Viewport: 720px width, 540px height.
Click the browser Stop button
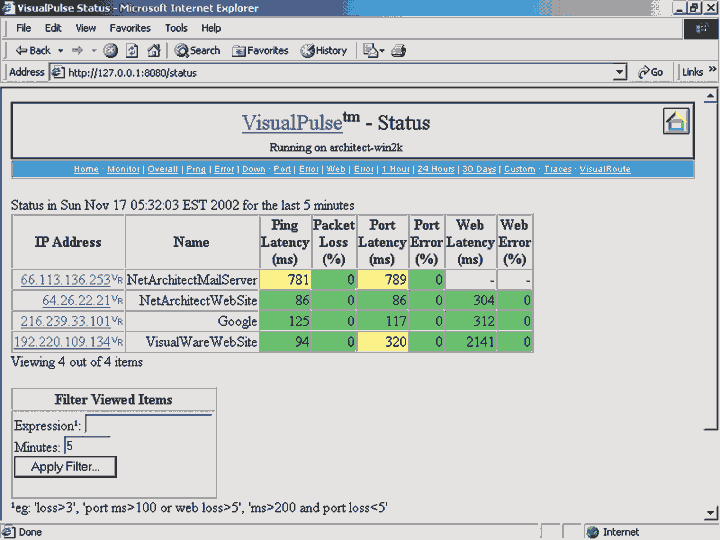111,50
